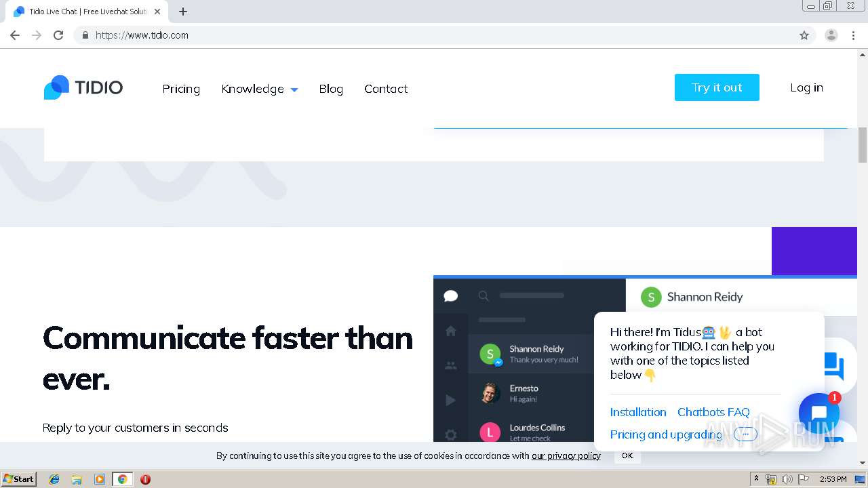The image size is (868, 488).
Task: Open the Tidio chat widget bubble
Action: point(819,413)
